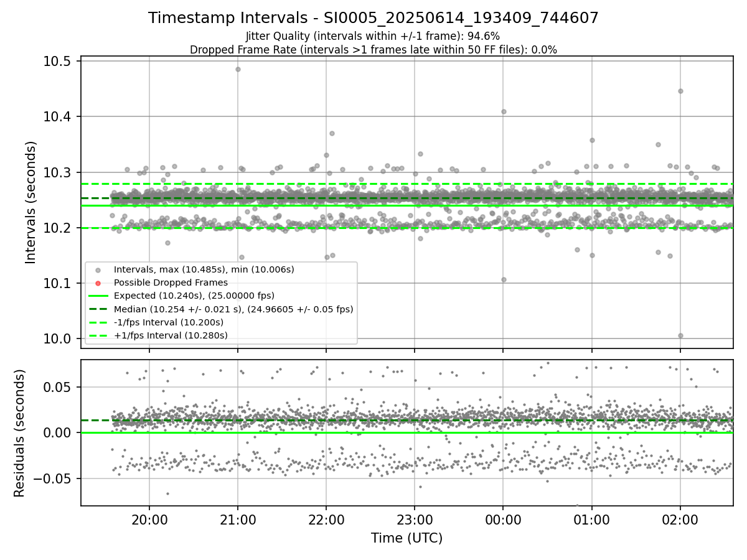747x560 pixels.
Task: Click the Time (UTC) axis label
Action: pyautogui.click(x=406, y=538)
